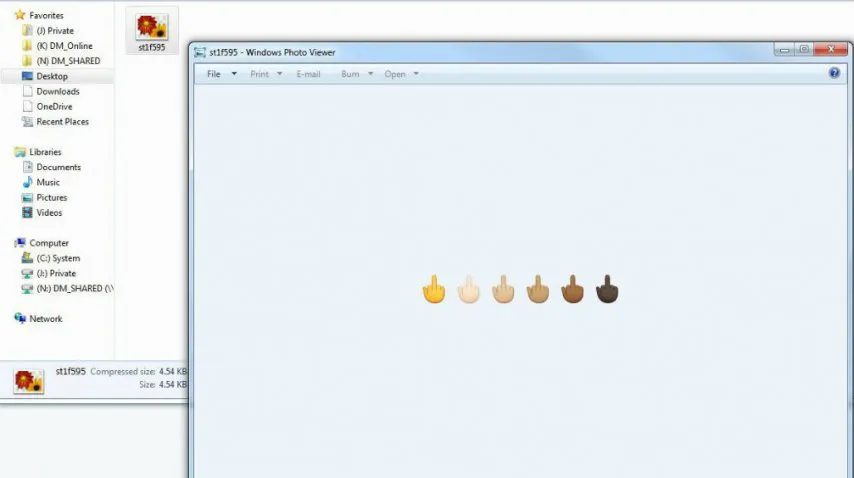This screenshot has width=854, height=478.
Task: Open the E-mail menu item
Action: coord(308,74)
